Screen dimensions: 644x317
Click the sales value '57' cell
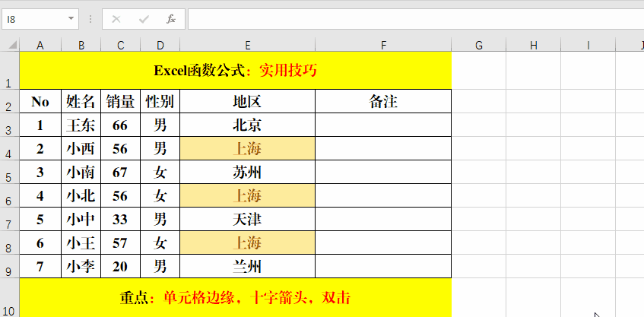click(120, 243)
